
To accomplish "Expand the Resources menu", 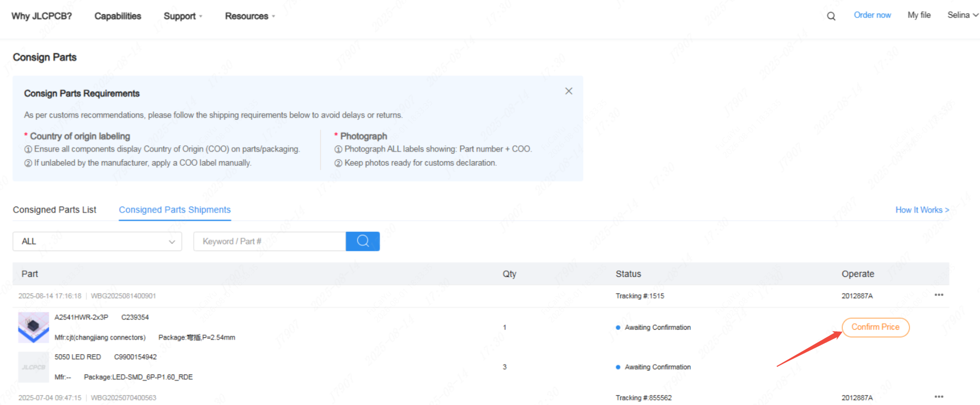I will tap(250, 16).
